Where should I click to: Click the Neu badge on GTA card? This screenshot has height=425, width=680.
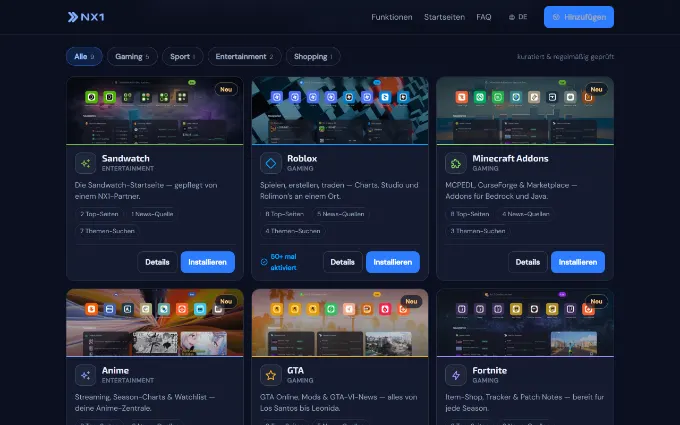pyautogui.click(x=411, y=301)
